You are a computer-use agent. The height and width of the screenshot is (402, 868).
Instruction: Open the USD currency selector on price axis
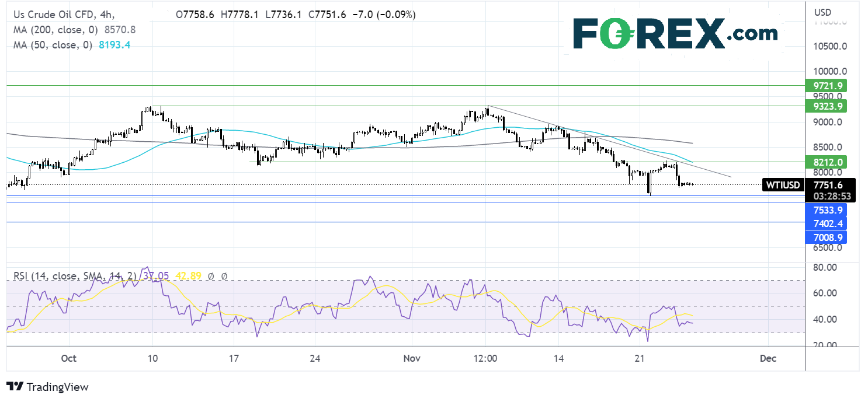(822, 12)
